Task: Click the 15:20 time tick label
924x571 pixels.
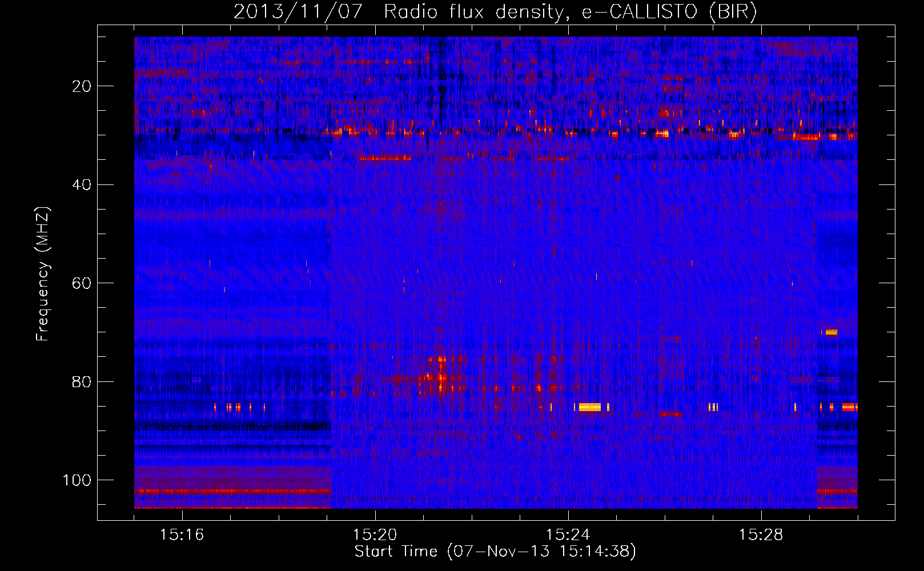Action: pos(375,535)
